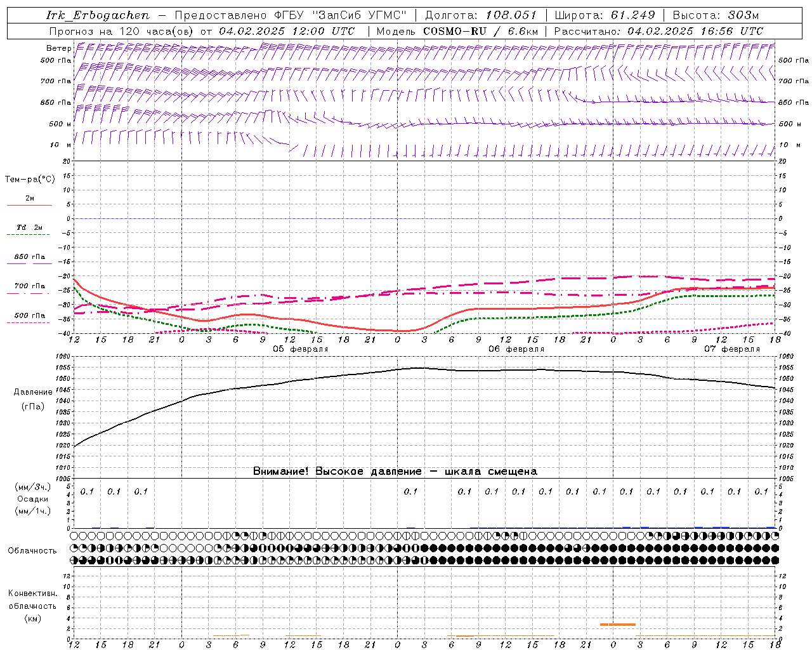This screenshot has width=812, height=650.
Task: Click the 05 февраля date label
Action: click(301, 349)
